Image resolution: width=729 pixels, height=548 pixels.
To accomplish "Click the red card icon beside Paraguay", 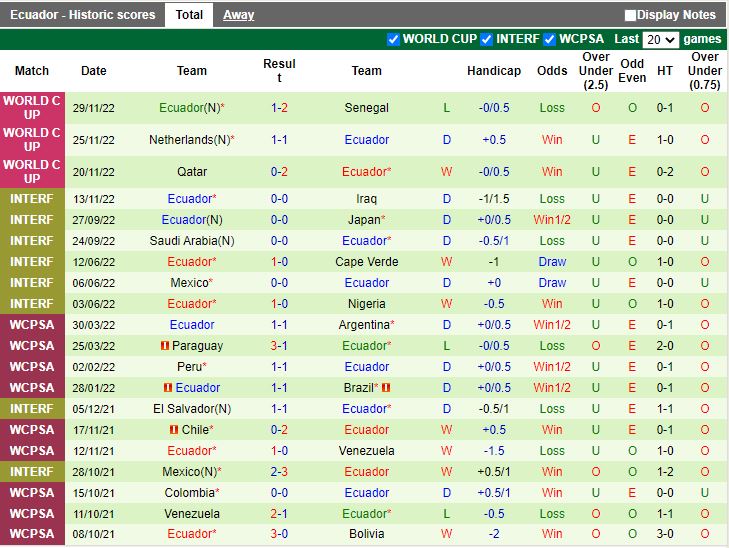I will pyautogui.click(x=165, y=346).
